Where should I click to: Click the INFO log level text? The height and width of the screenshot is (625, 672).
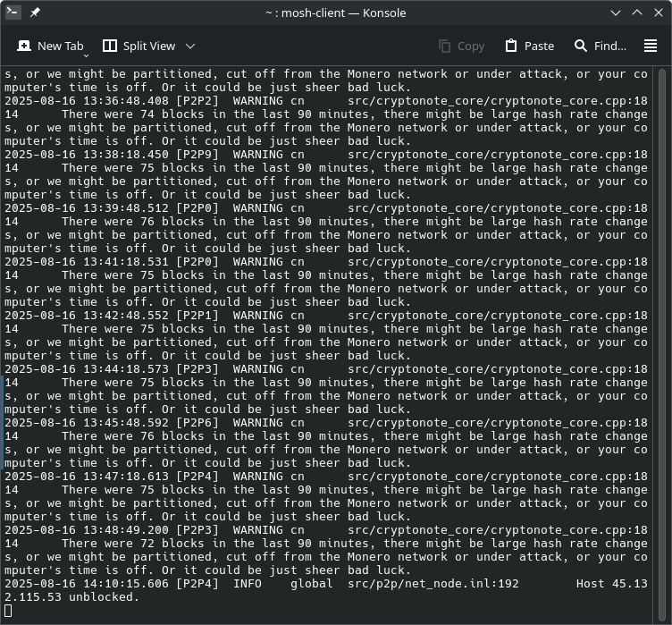[248, 583]
